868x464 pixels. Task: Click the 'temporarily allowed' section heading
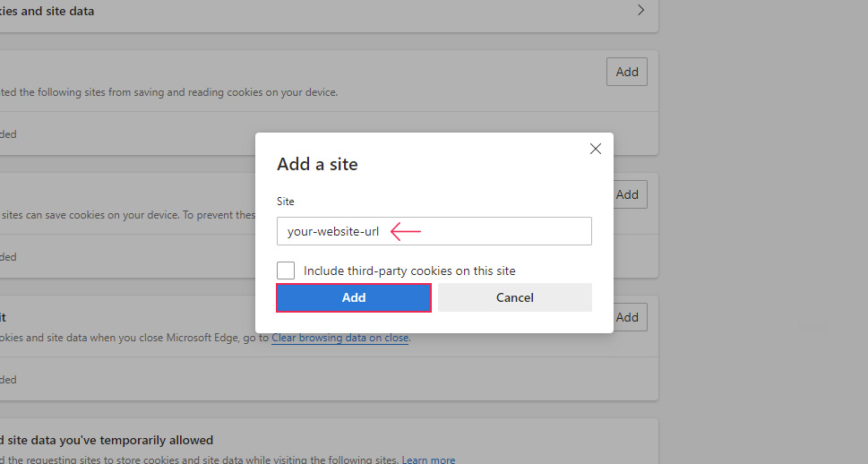pos(107,440)
